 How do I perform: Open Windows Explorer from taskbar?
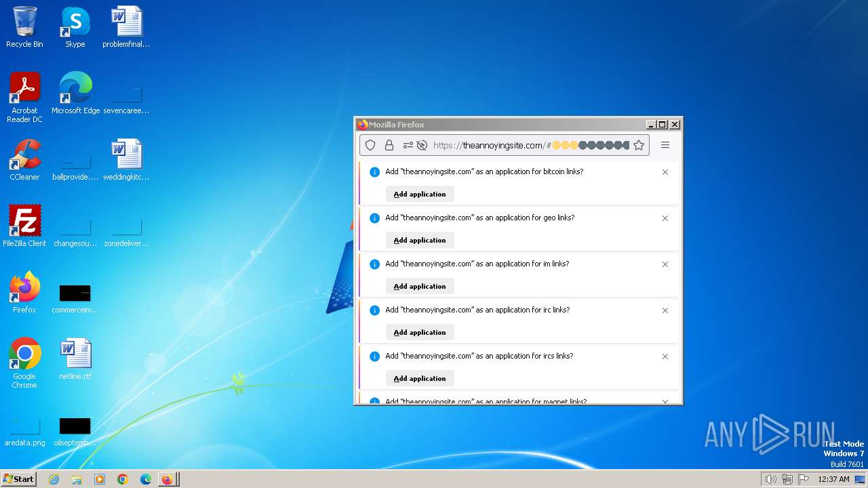77,479
